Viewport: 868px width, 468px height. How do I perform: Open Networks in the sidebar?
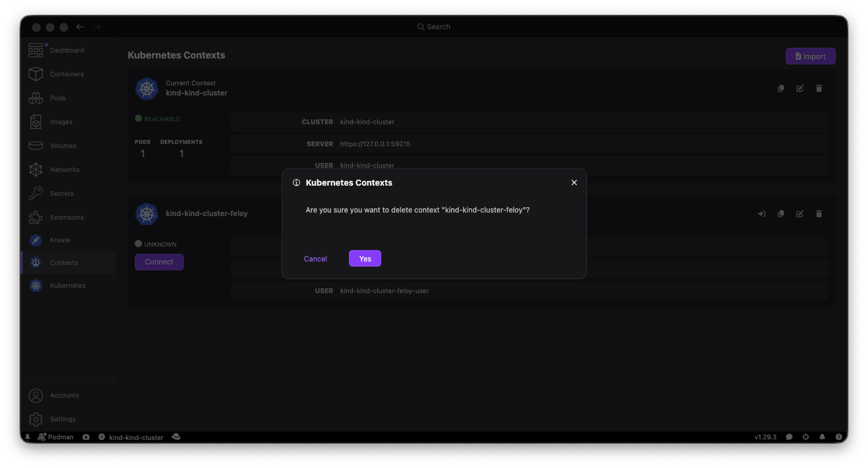coord(68,170)
